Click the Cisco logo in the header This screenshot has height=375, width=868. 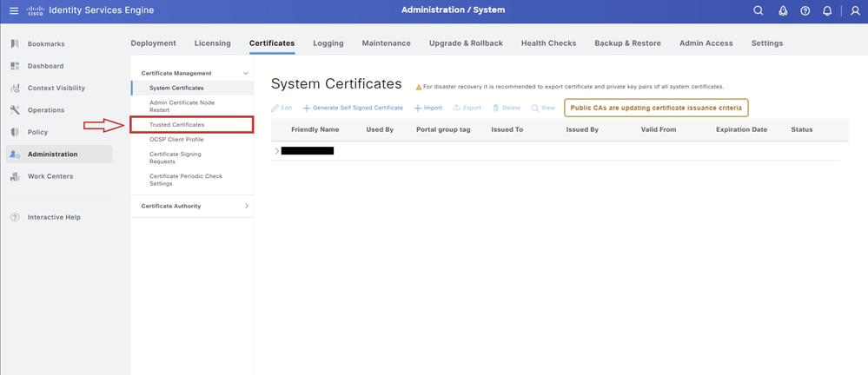point(35,10)
